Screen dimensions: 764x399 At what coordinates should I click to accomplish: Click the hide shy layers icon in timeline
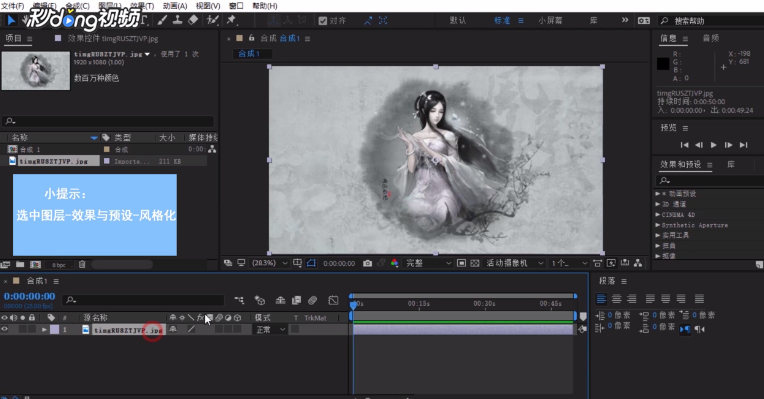coord(280,300)
